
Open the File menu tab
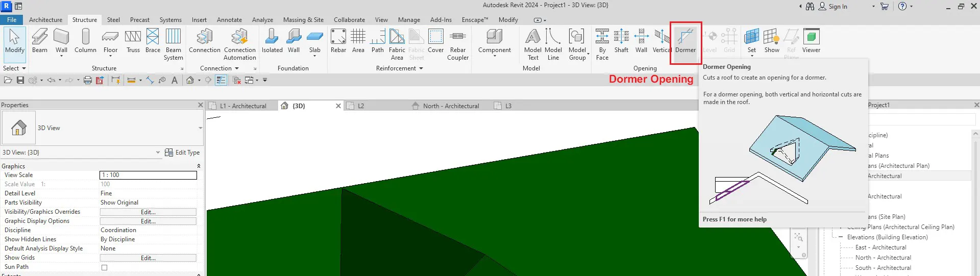12,20
